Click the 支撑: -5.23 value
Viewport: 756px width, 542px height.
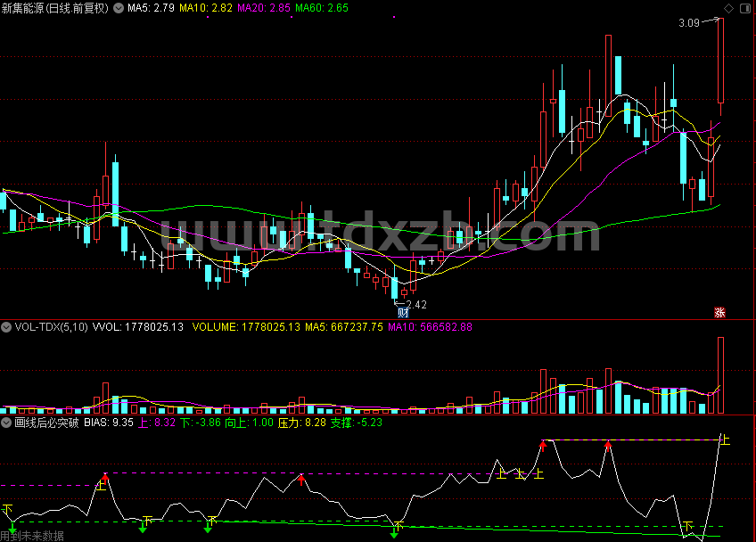pos(356,423)
